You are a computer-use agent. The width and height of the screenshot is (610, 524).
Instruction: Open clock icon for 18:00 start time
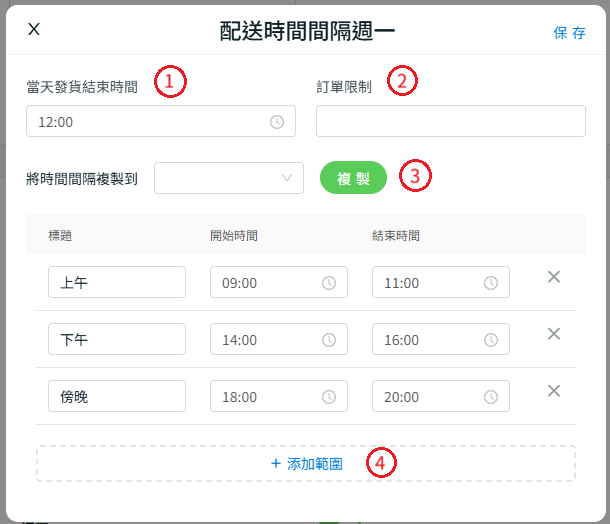tap(329, 397)
